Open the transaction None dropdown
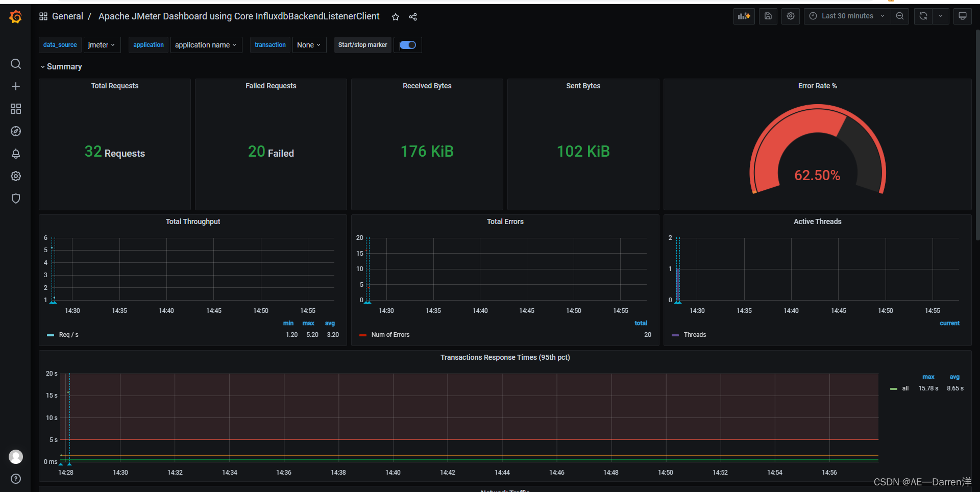 tap(309, 45)
